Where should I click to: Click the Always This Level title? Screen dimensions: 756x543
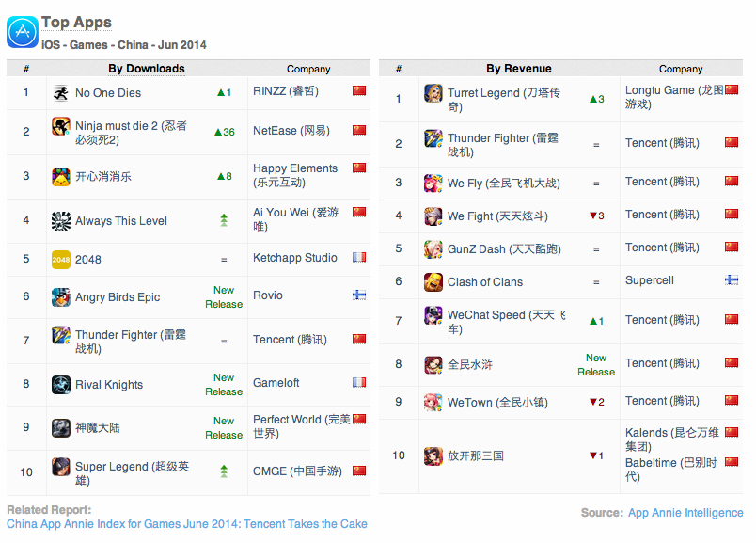click(x=121, y=221)
